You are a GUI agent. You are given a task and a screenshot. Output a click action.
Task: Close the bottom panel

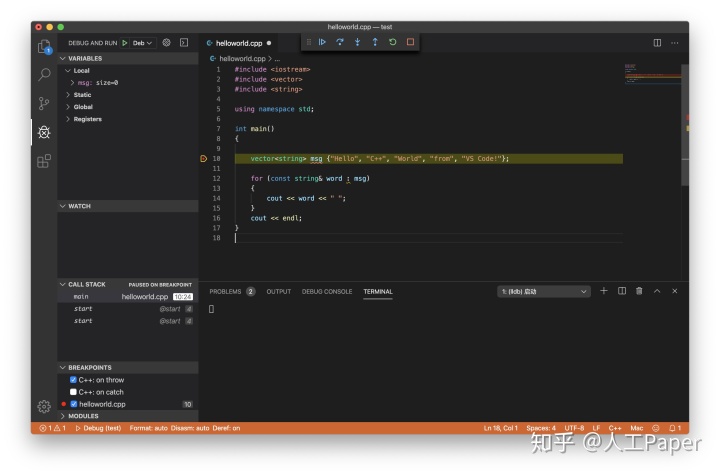675,291
